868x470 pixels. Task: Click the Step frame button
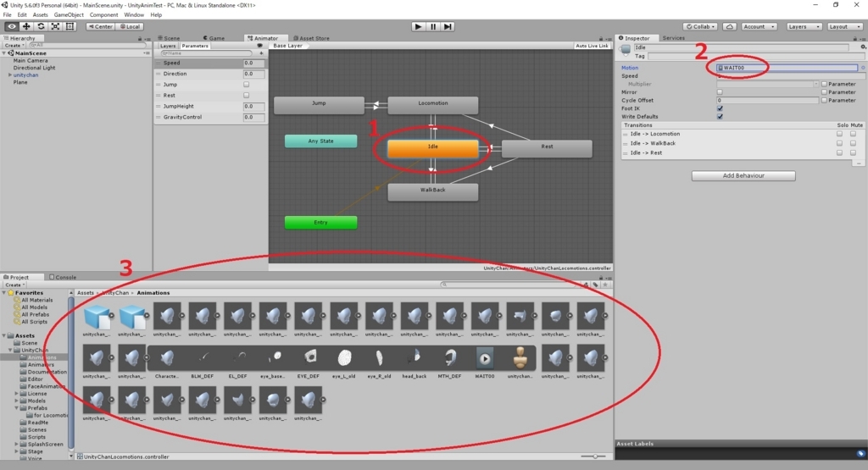(448, 26)
